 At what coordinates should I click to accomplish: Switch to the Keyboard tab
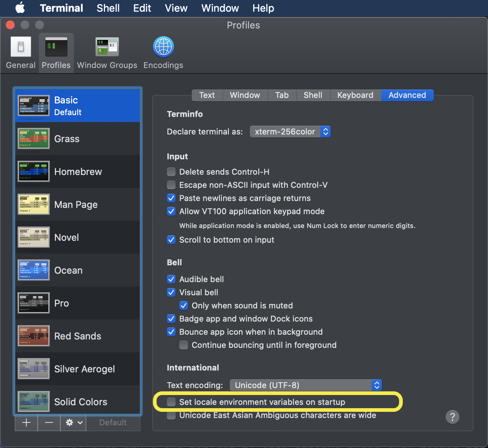coord(356,95)
